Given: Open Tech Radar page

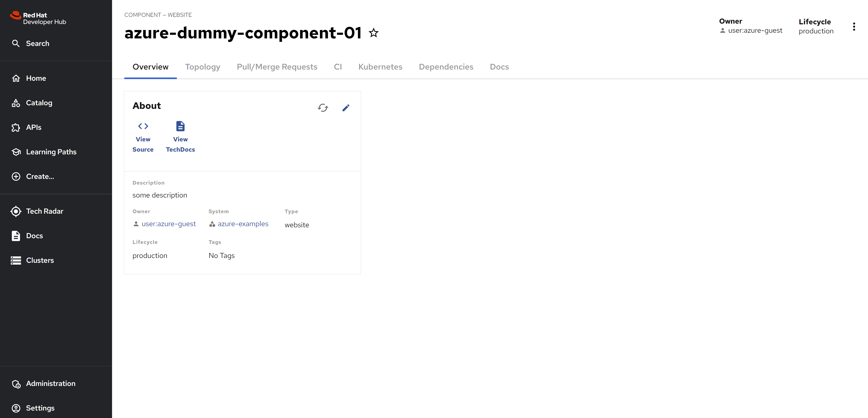Looking at the screenshot, I should point(45,211).
